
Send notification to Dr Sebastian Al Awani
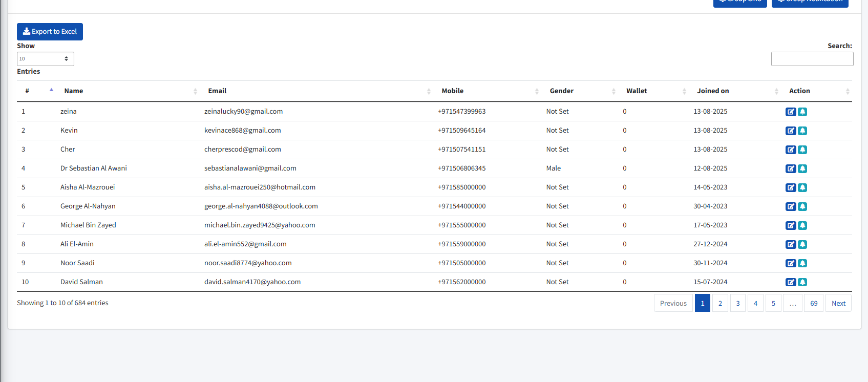(802, 168)
